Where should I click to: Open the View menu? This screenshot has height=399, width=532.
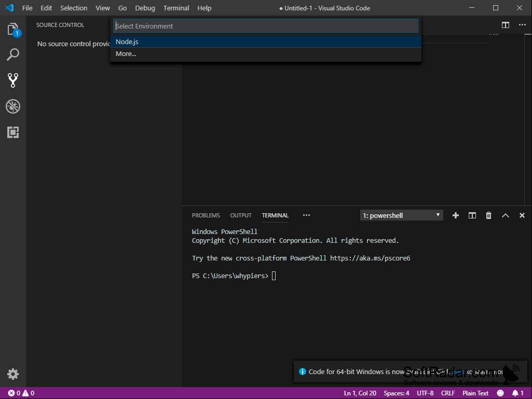[102, 8]
